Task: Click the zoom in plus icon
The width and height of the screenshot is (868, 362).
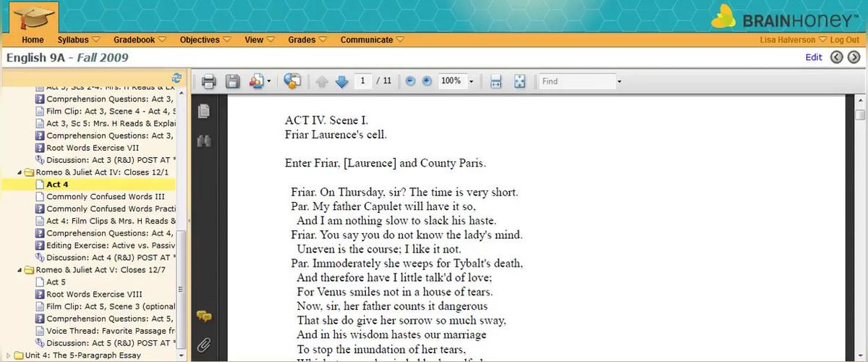Action: click(x=427, y=81)
